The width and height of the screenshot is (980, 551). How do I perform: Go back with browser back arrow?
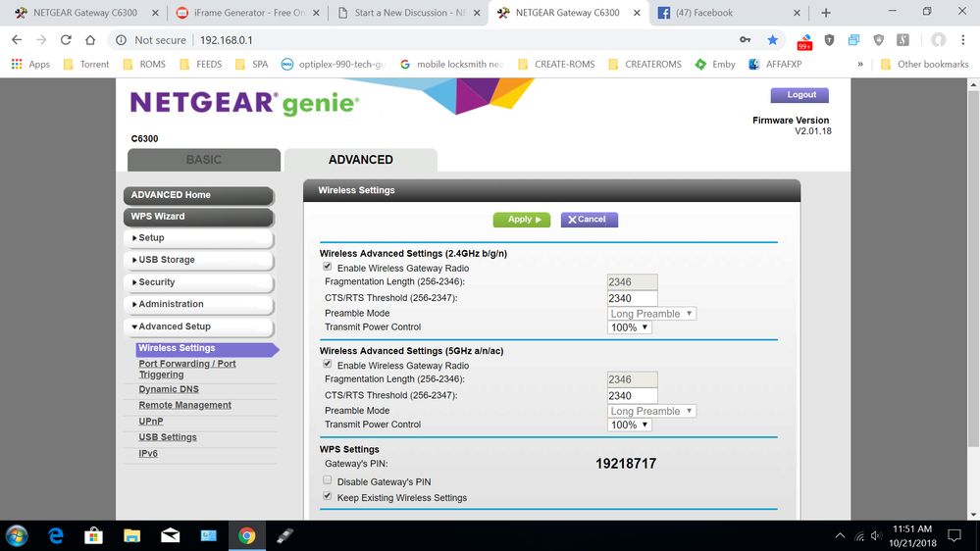pyautogui.click(x=17, y=40)
